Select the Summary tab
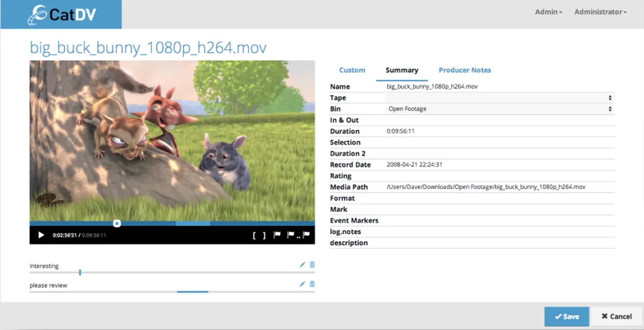 coord(402,70)
